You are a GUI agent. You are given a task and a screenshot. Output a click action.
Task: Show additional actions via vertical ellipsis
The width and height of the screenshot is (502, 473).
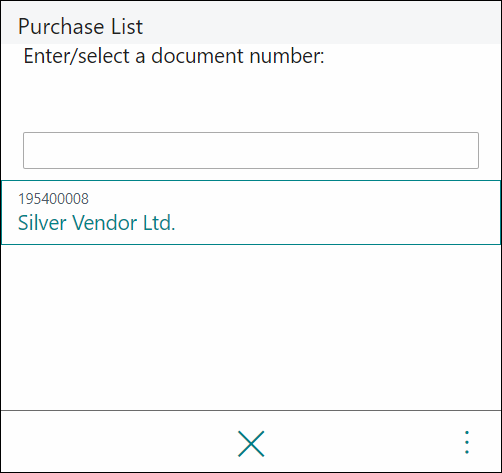[x=467, y=442]
